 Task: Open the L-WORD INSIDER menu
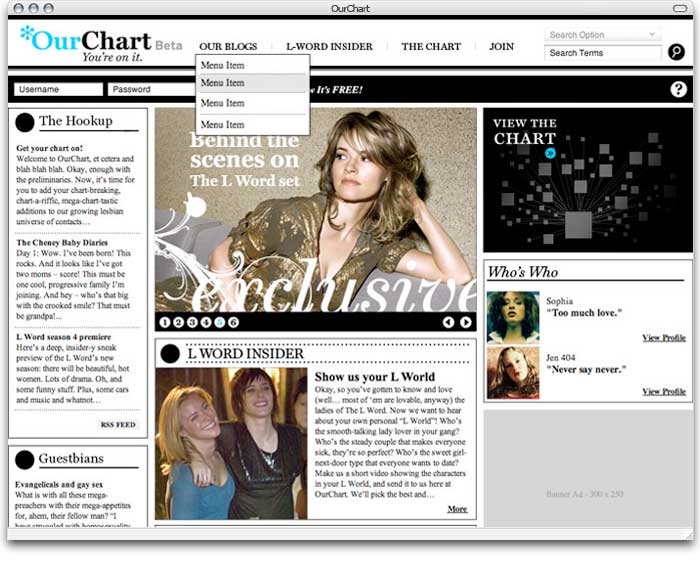(329, 46)
